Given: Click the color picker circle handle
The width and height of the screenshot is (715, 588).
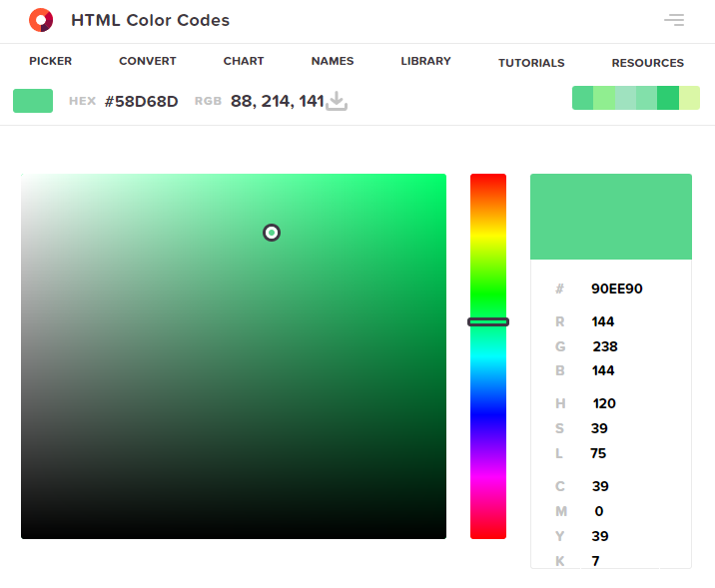Looking at the screenshot, I should click(272, 233).
